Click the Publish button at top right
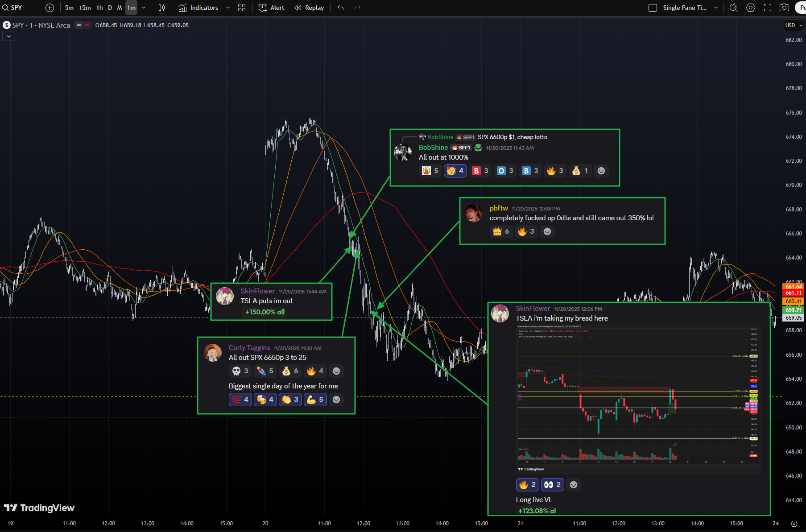The height and width of the screenshot is (532, 806). 801,8
